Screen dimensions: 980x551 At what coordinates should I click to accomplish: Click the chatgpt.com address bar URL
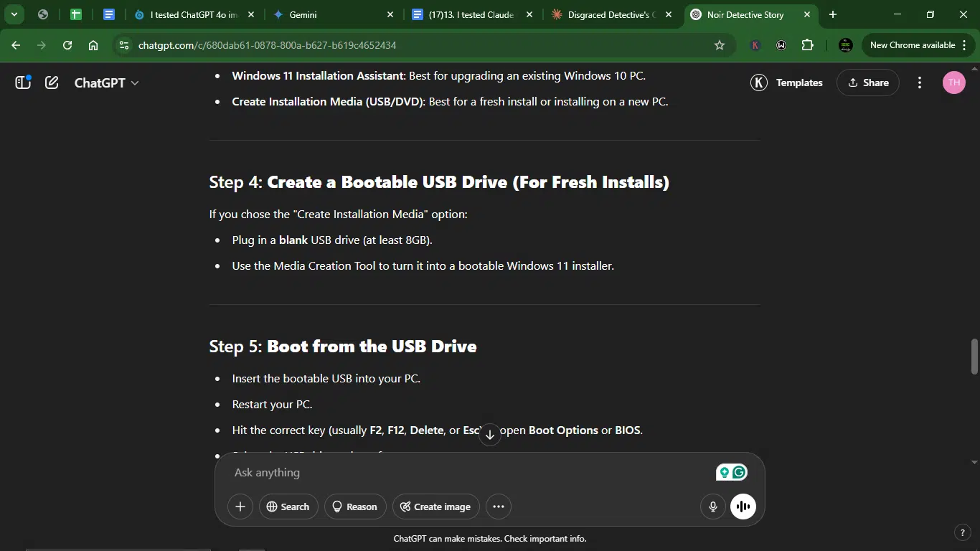tap(267, 45)
